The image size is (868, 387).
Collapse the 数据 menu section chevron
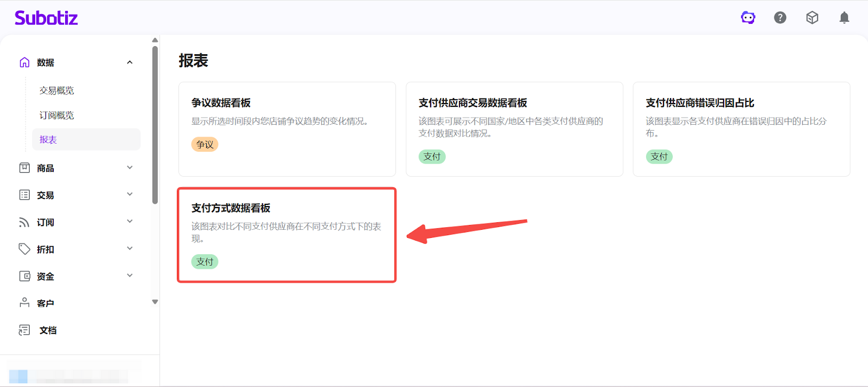click(x=130, y=62)
